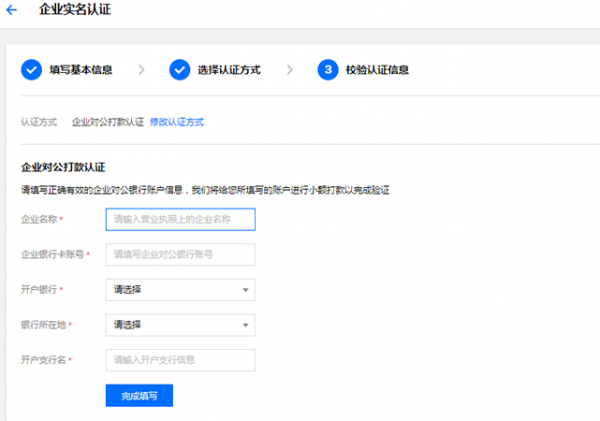Focus the 企业名称 input field
This screenshot has height=421, width=600.
180,219
